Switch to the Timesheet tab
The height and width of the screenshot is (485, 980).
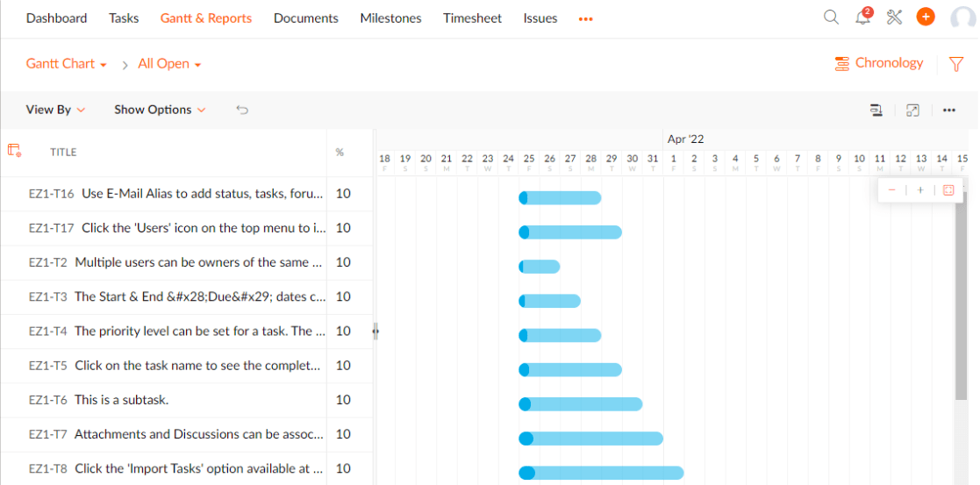pos(473,18)
